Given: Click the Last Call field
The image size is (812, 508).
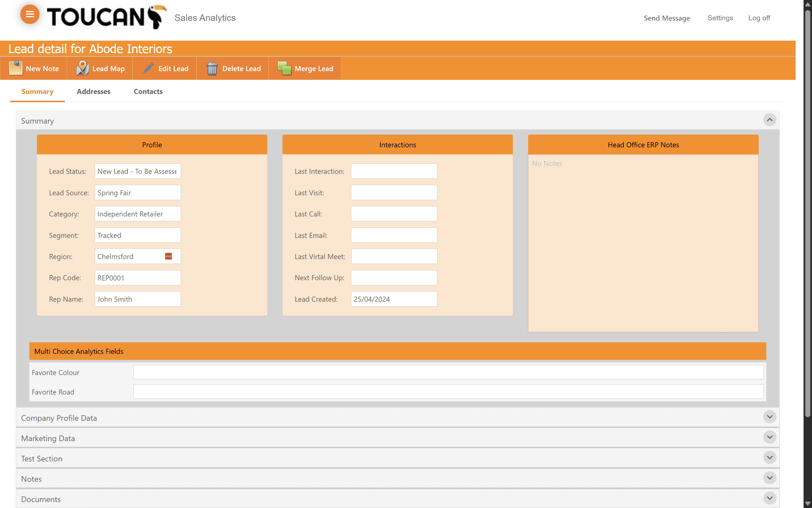Looking at the screenshot, I should (x=394, y=214).
